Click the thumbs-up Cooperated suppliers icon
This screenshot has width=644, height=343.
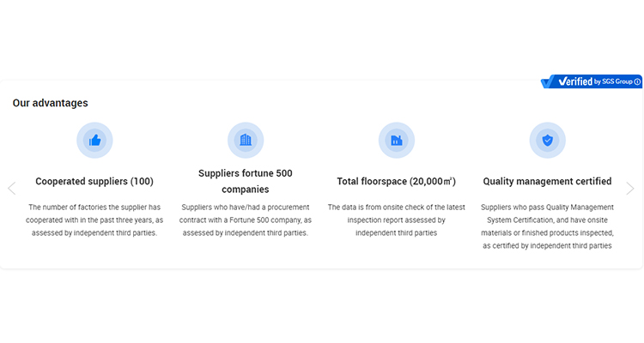coord(94,140)
